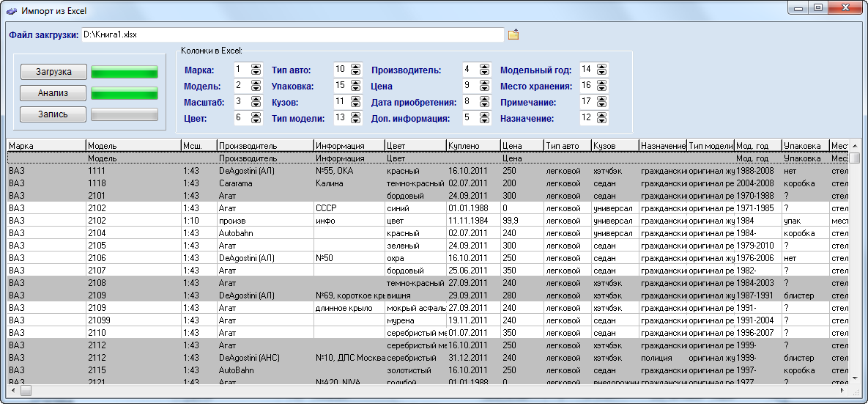This screenshot has height=404, width=868.
Task: Click the полиция purpose cell
Action: [x=663, y=358]
